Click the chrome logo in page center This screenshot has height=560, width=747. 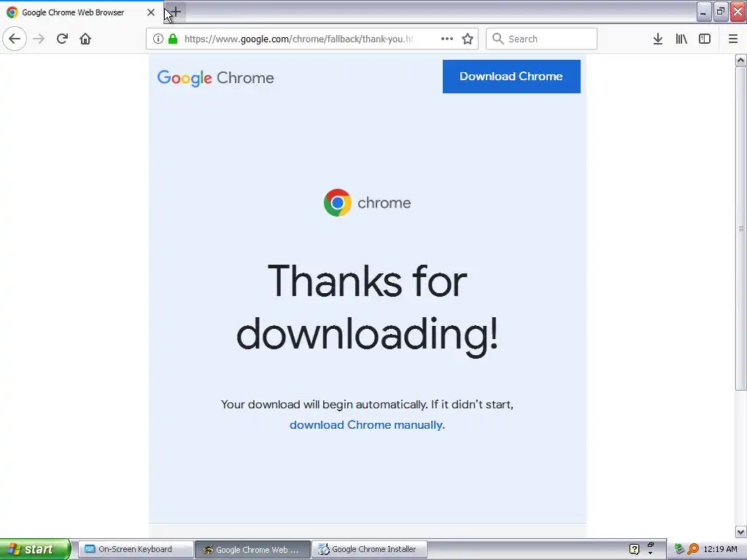pyautogui.click(x=367, y=203)
